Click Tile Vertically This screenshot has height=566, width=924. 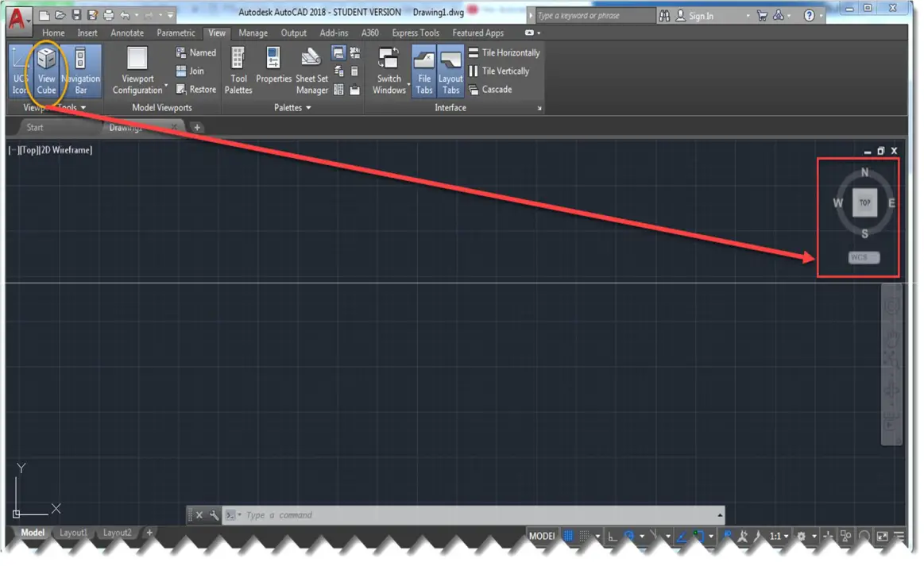498,71
